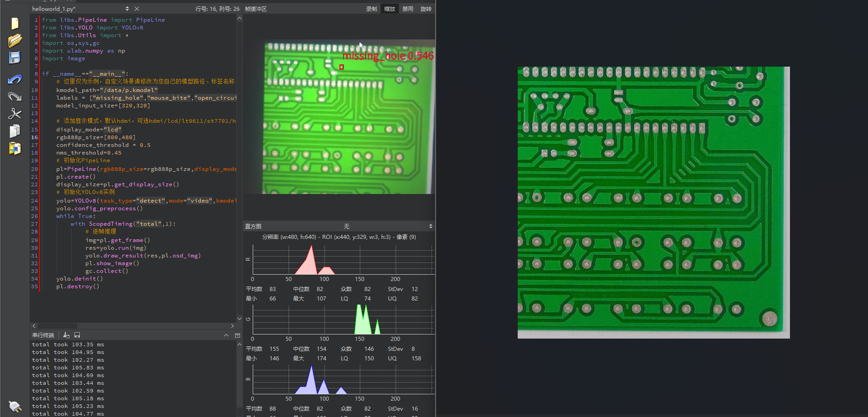This screenshot has width=868, height=417.
Task: Open the helloworld_1.py file selector dropdown
Action: point(127,9)
